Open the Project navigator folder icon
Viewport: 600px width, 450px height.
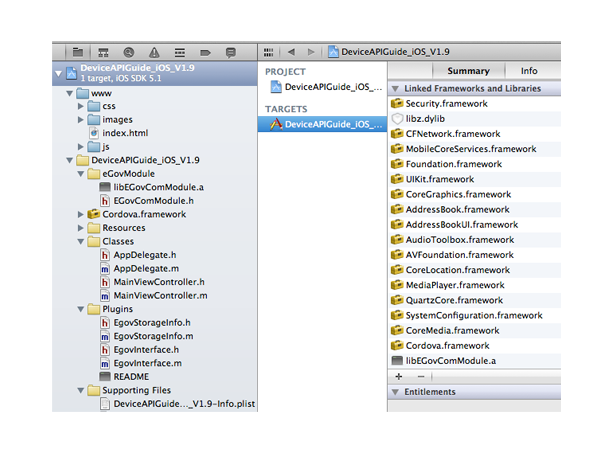(x=77, y=51)
